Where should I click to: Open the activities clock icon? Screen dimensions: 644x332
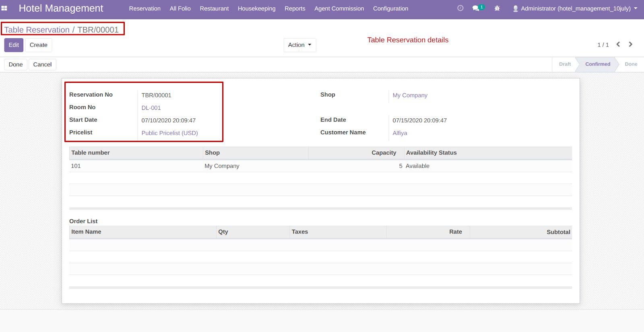click(x=460, y=8)
